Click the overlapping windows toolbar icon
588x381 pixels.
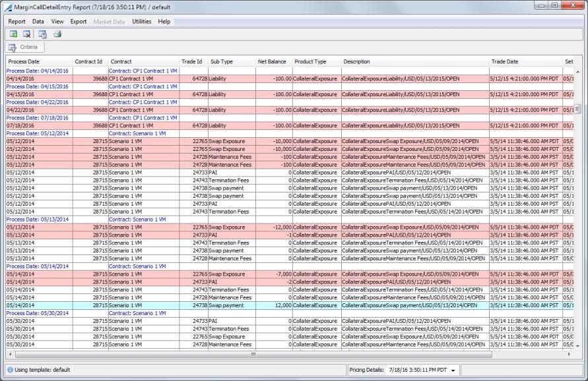[x=43, y=34]
